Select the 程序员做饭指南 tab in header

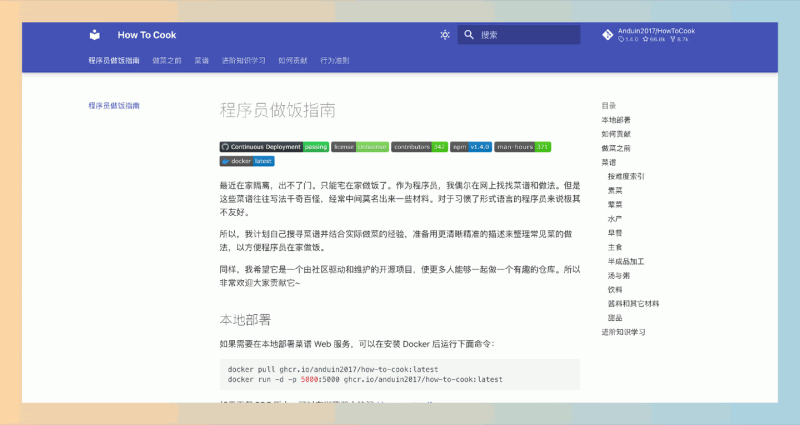pyautogui.click(x=114, y=60)
